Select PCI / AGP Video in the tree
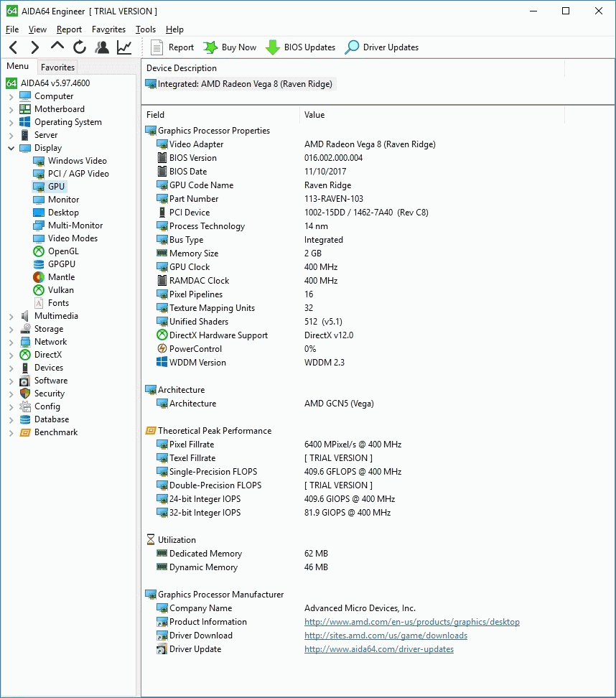 tap(78, 174)
